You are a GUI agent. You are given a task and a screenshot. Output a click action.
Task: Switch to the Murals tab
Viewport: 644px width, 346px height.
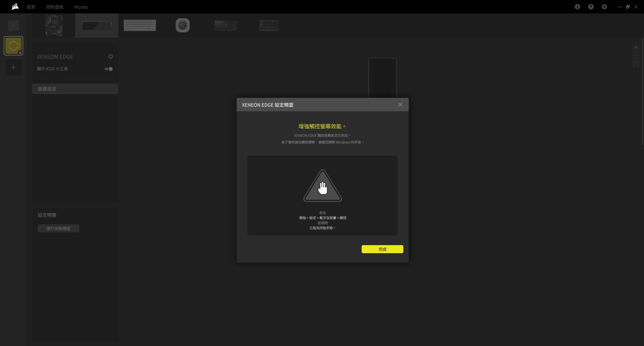pyautogui.click(x=81, y=7)
